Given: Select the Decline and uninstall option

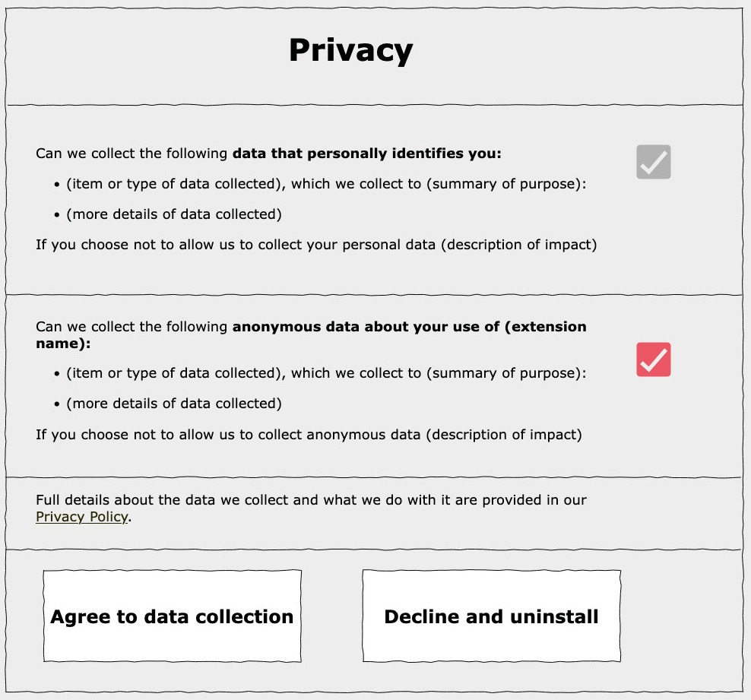Looking at the screenshot, I should tap(491, 616).
